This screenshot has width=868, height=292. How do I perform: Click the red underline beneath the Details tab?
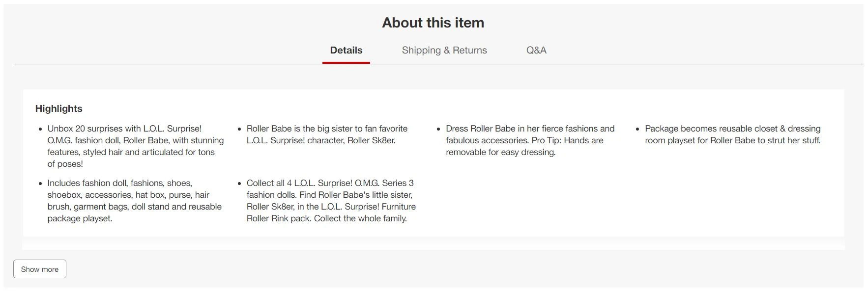click(346, 63)
